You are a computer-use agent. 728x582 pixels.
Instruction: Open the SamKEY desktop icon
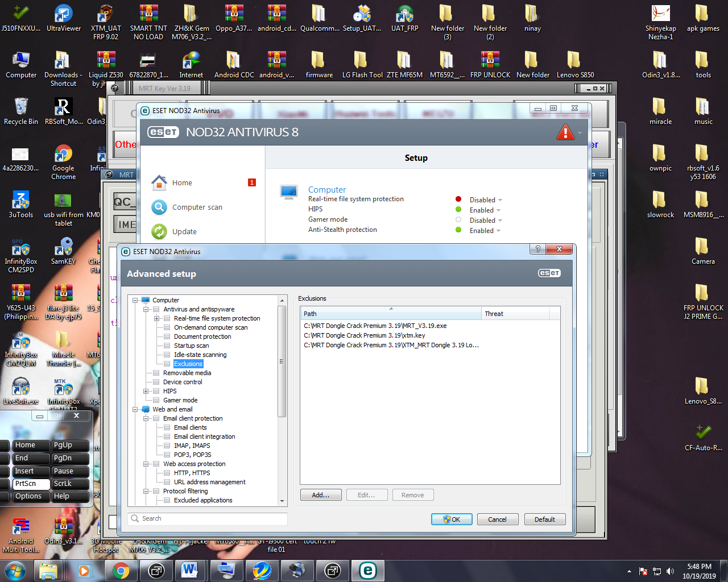tap(63, 251)
